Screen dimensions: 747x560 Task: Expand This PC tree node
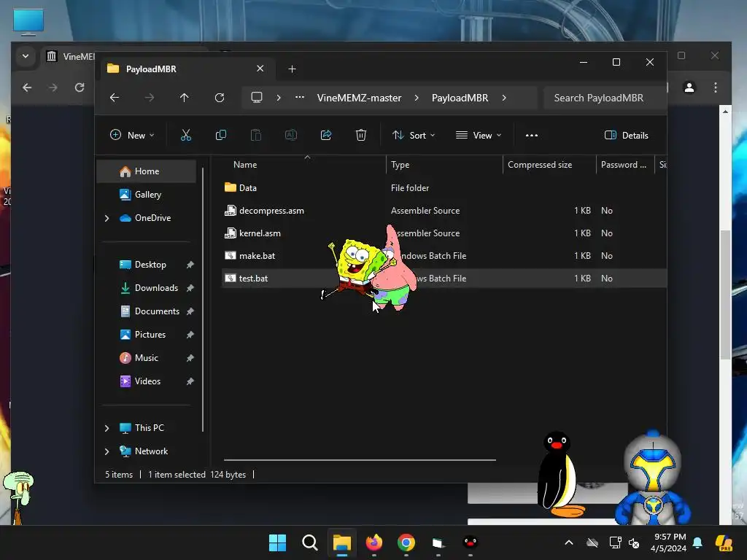pos(107,428)
